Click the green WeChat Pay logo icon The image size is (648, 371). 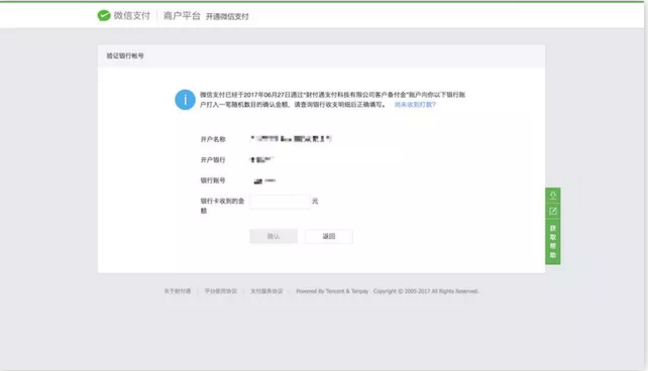click(x=104, y=16)
